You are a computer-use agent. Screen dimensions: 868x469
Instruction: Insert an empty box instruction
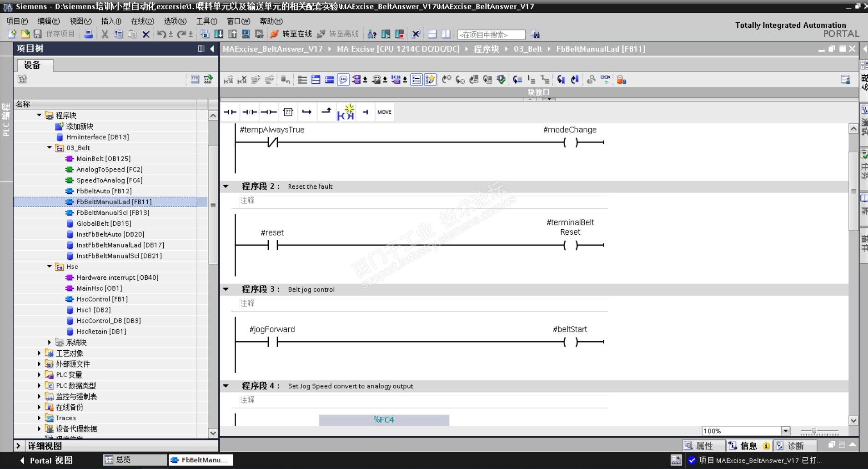[288, 112]
